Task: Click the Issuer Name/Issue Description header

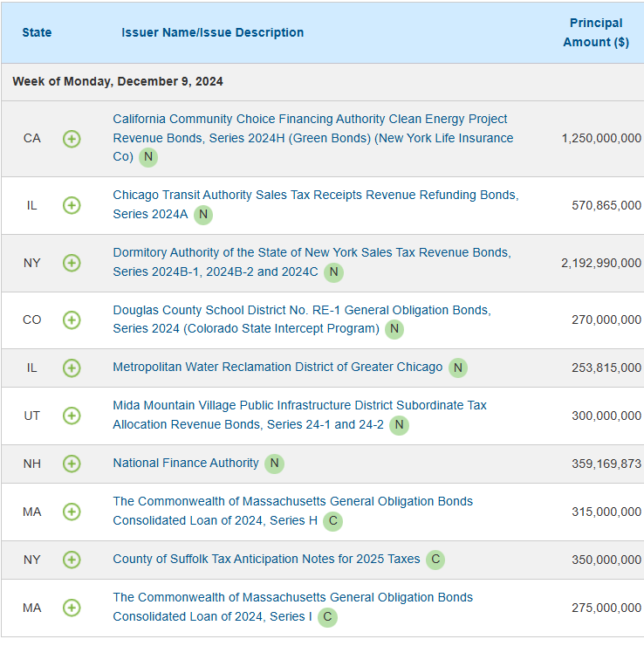Action: point(212,32)
